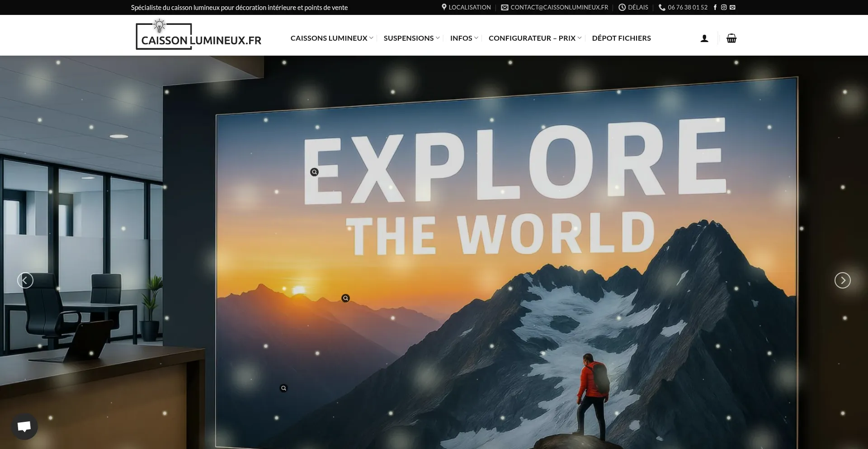Open the chat bubble widget
Viewport: 868px width, 449px height.
click(x=24, y=426)
